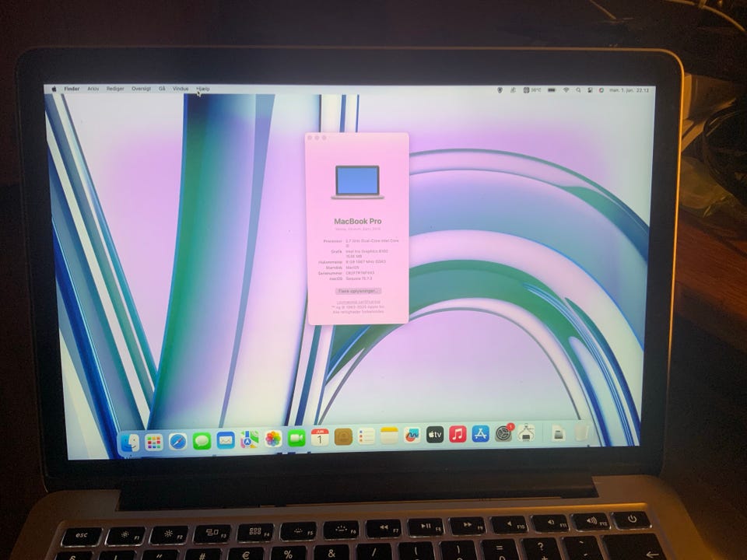Open the disk item beside the Trash
747x560 pixels.
(x=559, y=433)
